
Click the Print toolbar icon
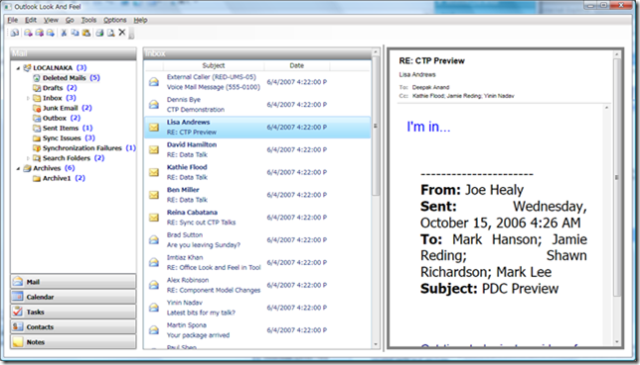click(x=100, y=33)
